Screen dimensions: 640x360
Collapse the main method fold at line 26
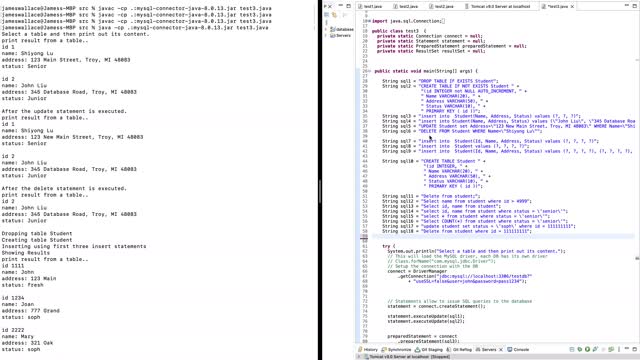pyautogui.click(x=369, y=71)
